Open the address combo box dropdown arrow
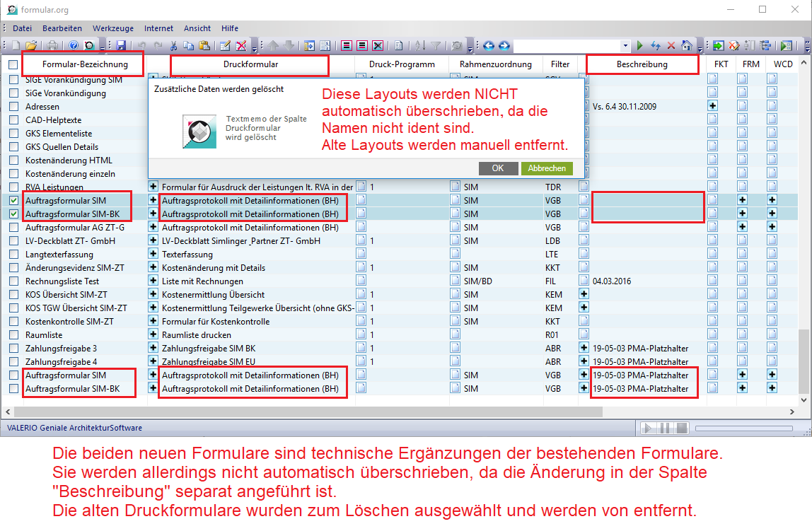 point(625,46)
